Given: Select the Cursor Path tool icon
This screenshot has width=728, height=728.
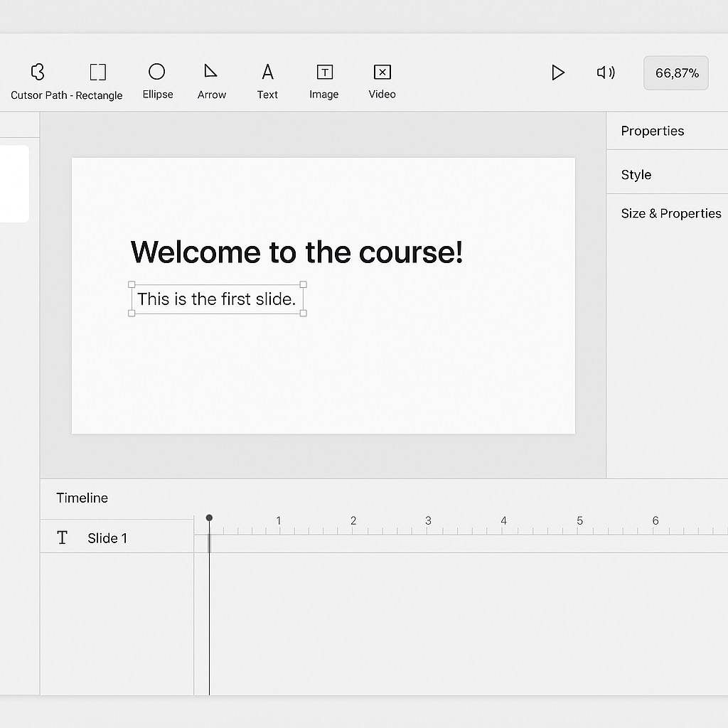Looking at the screenshot, I should 38,72.
